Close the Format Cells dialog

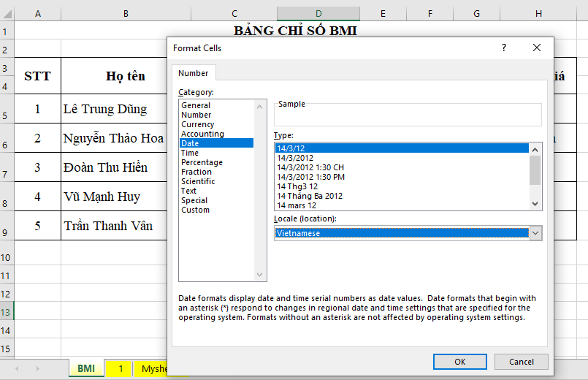(x=537, y=47)
